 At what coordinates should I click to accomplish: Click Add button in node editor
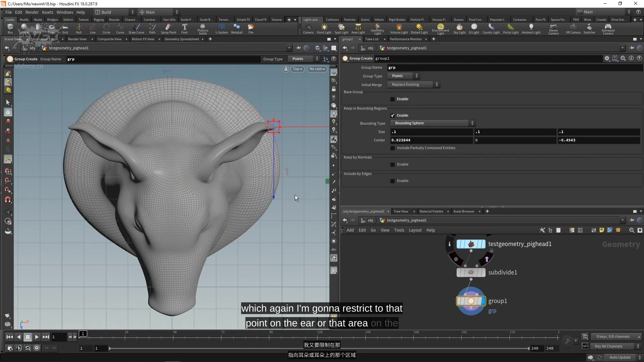(x=350, y=230)
